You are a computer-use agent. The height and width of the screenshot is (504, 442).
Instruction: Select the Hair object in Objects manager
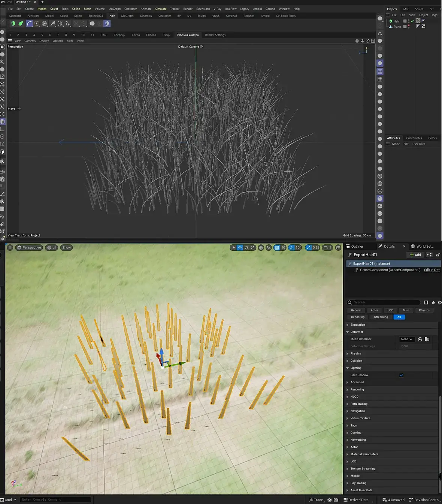pos(396,21)
